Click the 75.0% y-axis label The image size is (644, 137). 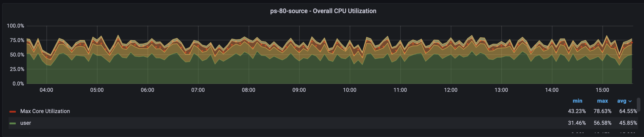tap(17, 40)
